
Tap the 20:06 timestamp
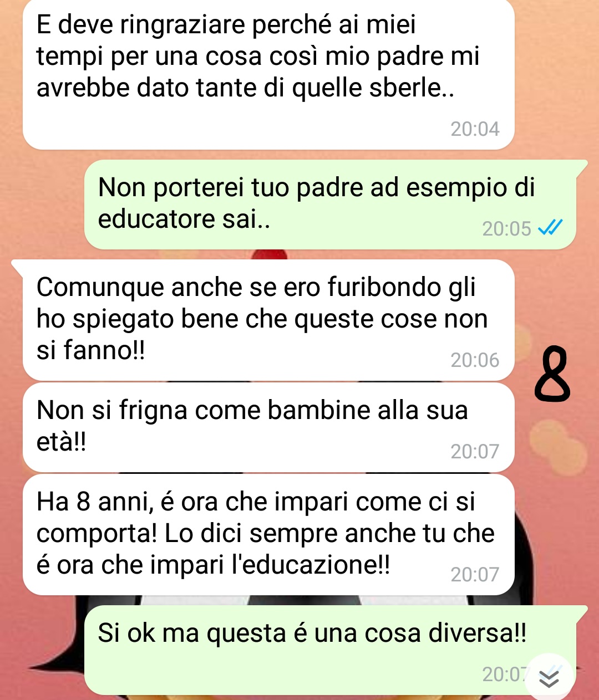[x=475, y=360]
